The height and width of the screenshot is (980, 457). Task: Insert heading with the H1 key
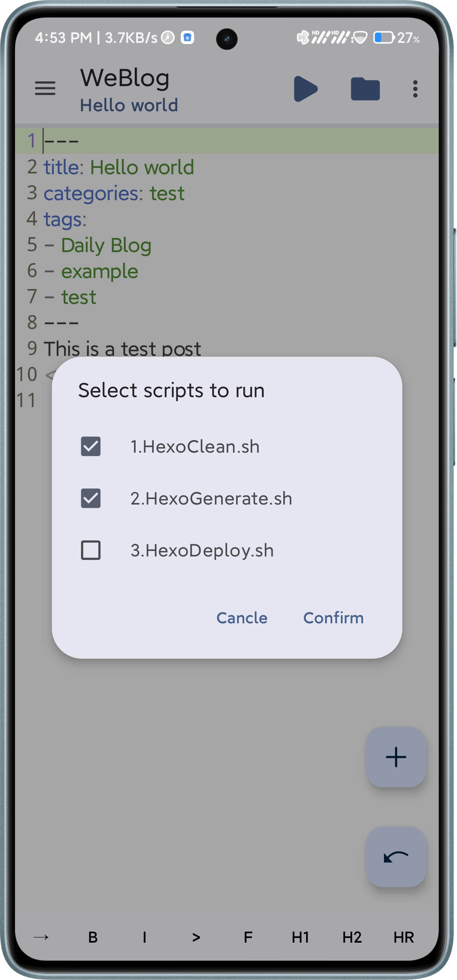point(300,938)
